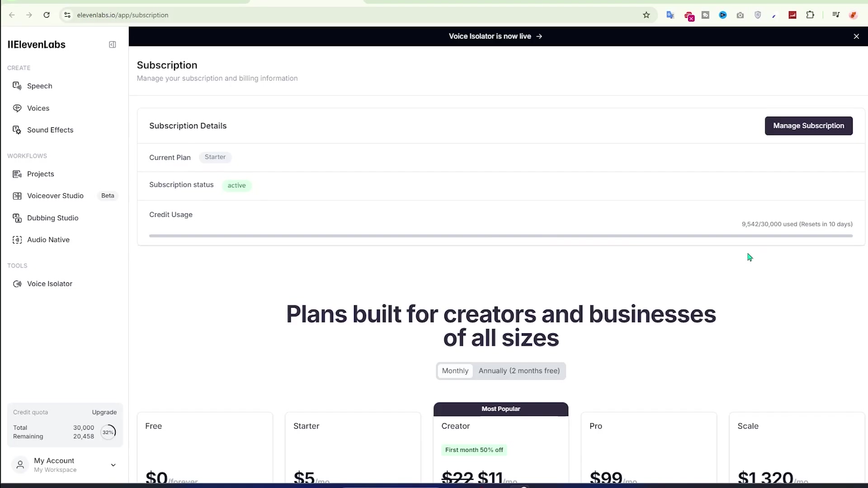Expand the My Account dropdown chevron

113,465
